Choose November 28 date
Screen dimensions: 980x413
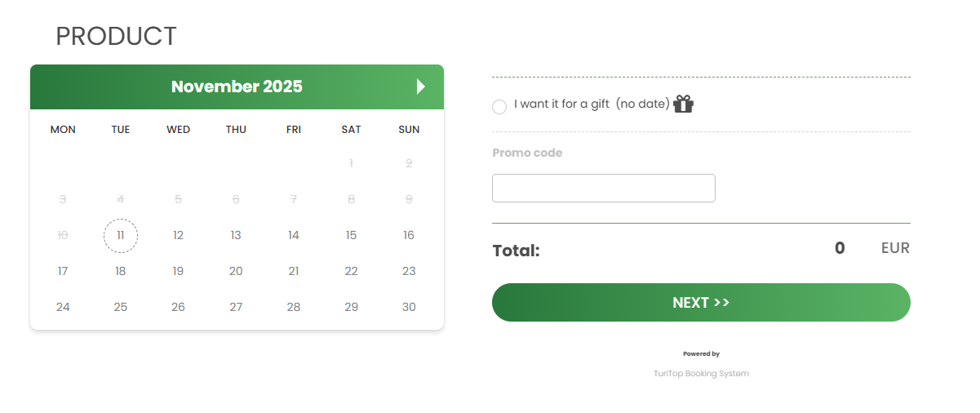click(294, 307)
